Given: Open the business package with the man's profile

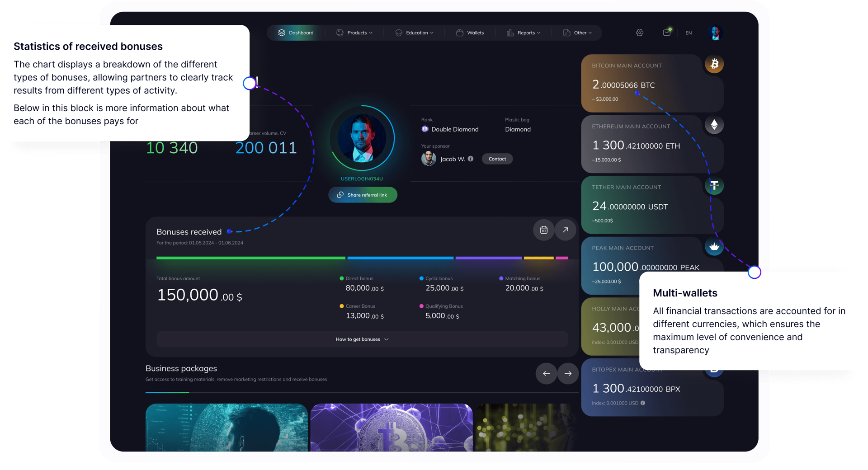Looking at the screenshot, I should (x=226, y=428).
